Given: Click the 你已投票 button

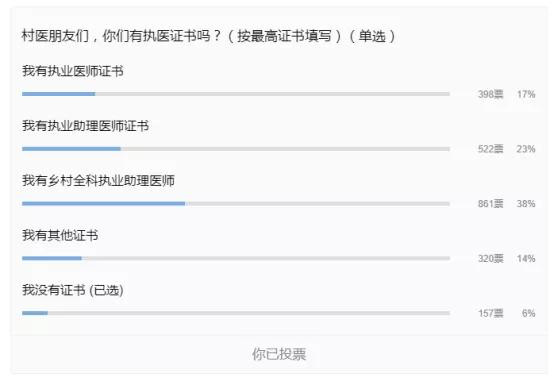Looking at the screenshot, I should click(279, 354).
